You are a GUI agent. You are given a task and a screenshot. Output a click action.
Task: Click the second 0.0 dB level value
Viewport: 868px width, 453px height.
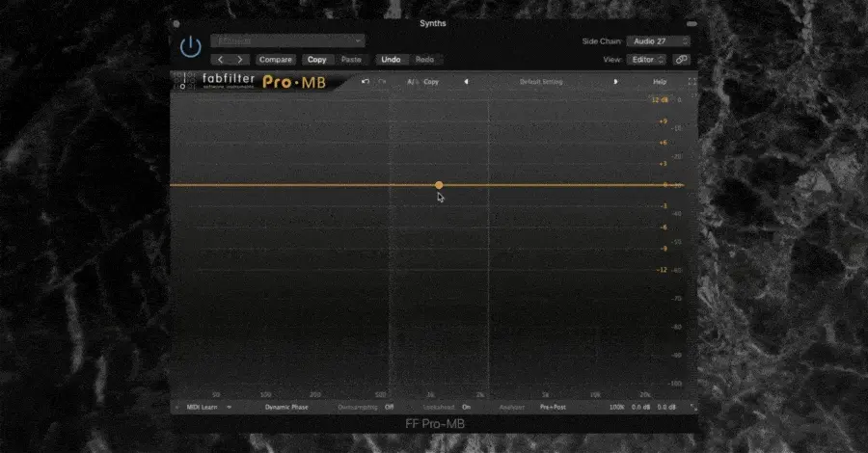666,407
